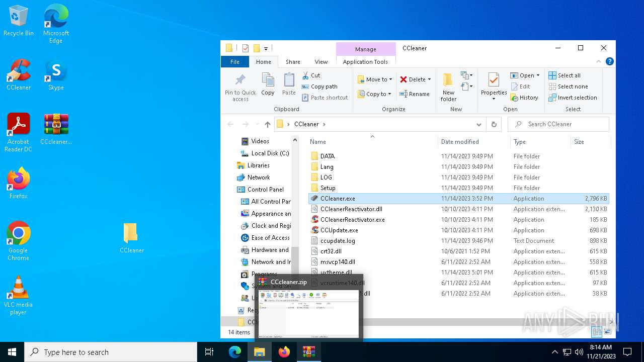Viewport: 644px width, 362px height.
Task: Click Search CCleaner field
Action: [558, 124]
